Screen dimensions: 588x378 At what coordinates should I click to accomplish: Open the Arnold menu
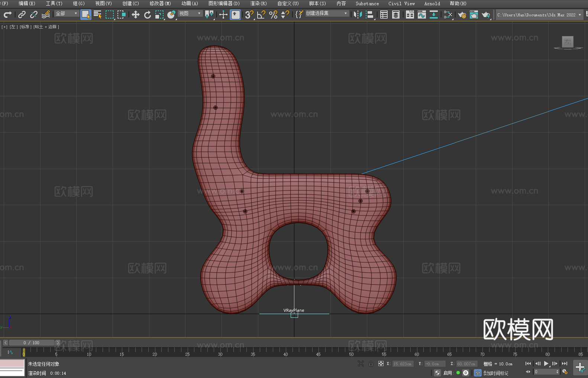(x=432, y=3)
